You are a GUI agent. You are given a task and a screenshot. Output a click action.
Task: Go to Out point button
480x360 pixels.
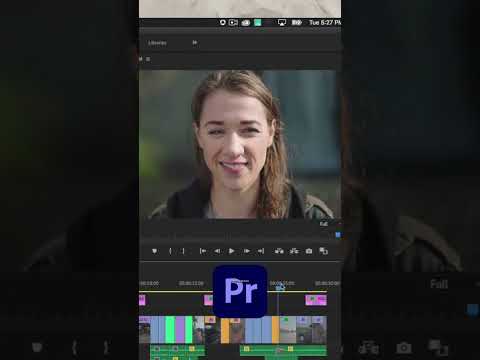[261, 251]
